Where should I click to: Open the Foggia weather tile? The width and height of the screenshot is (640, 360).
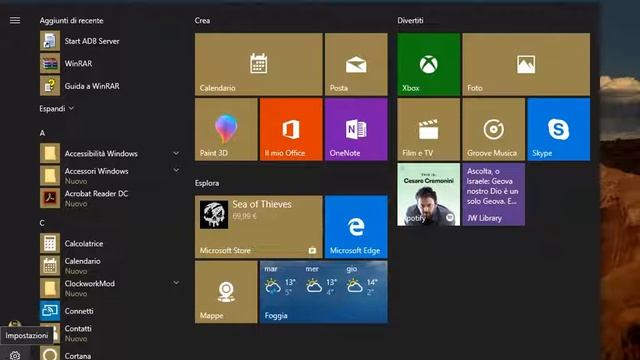click(x=324, y=292)
